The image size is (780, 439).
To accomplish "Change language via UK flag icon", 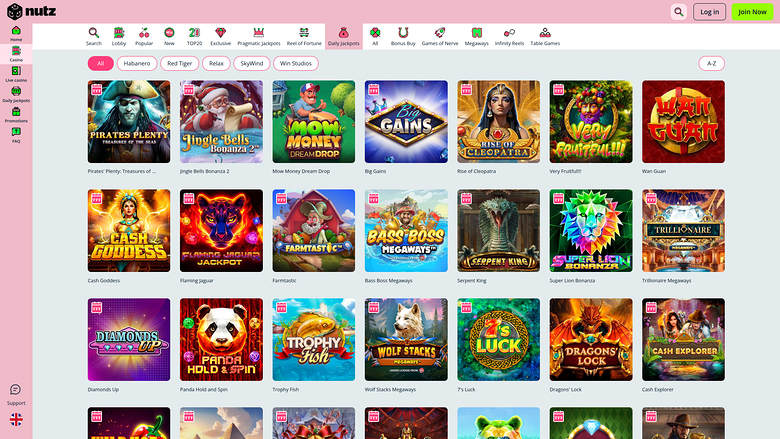I will (x=16, y=420).
